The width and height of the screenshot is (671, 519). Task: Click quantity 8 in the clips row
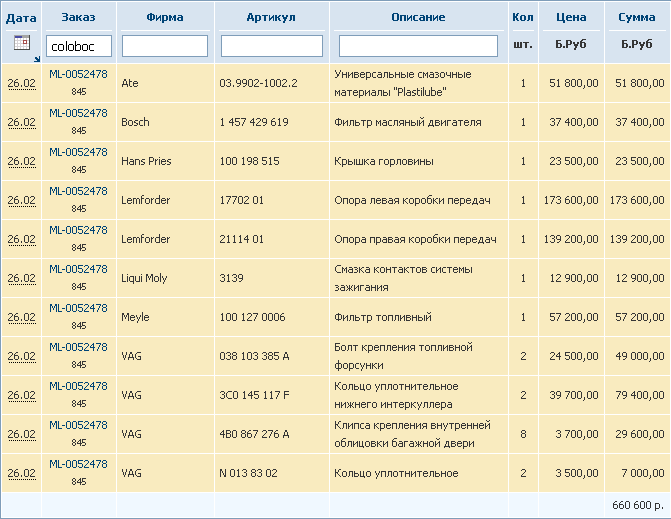(x=523, y=434)
